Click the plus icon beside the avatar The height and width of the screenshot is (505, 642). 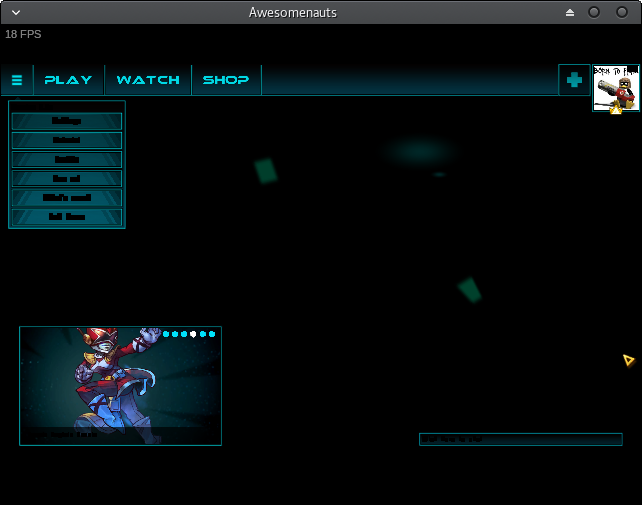click(x=574, y=80)
